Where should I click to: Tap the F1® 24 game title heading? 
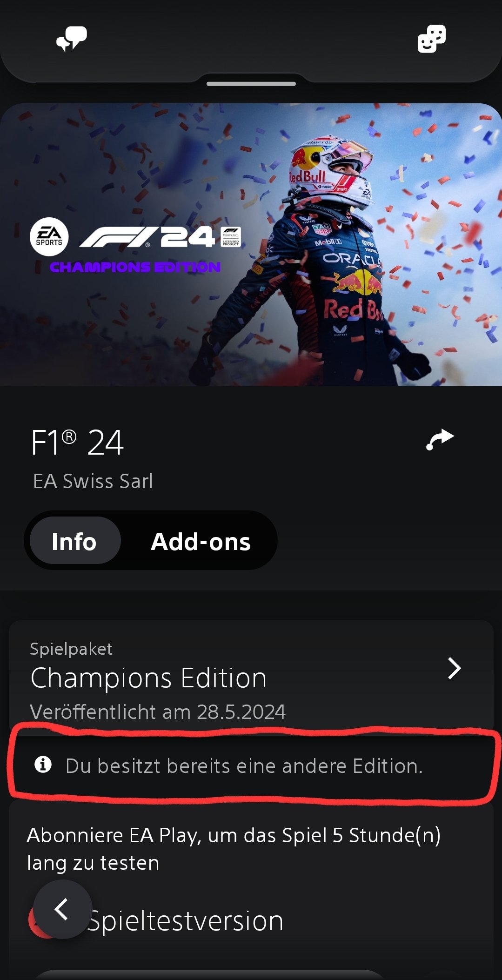click(x=77, y=442)
